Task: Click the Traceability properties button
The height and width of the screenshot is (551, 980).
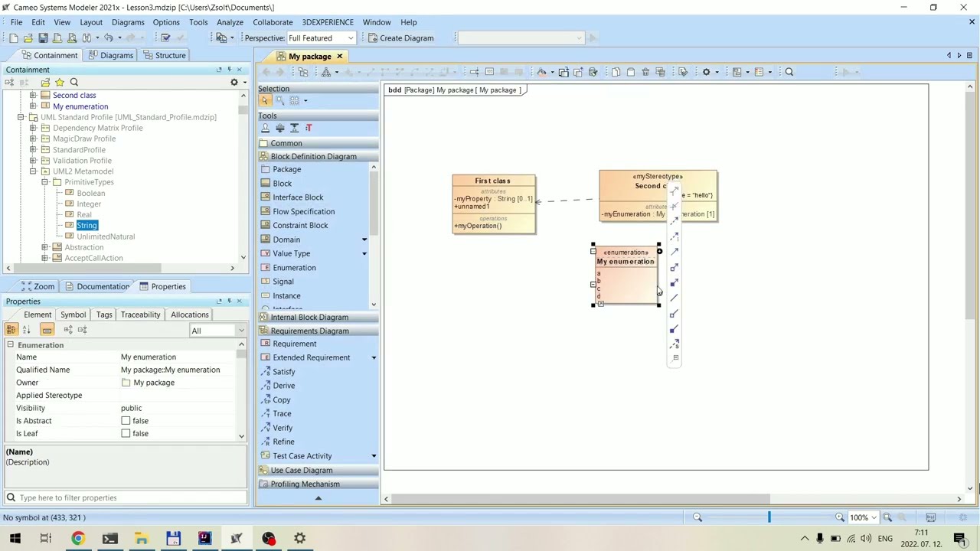Action: (x=140, y=315)
